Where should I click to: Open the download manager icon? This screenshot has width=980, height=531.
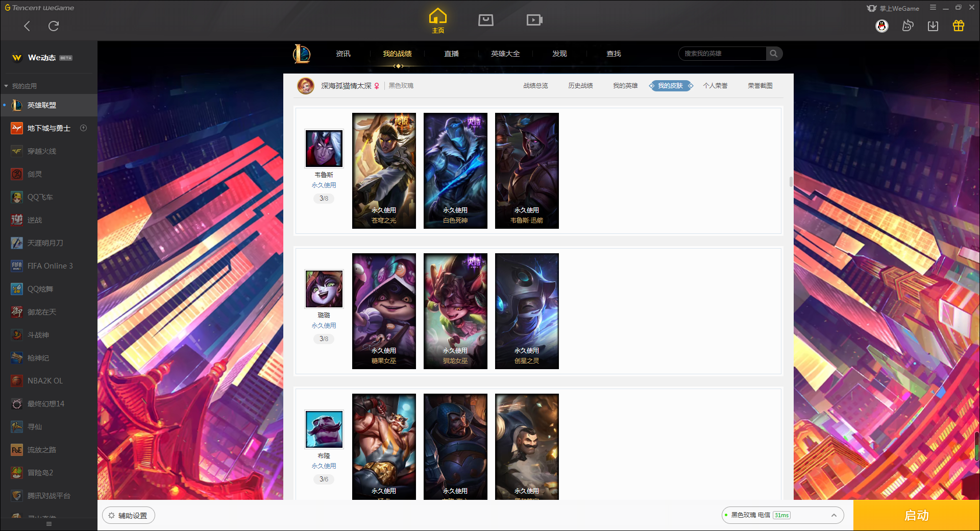(933, 26)
